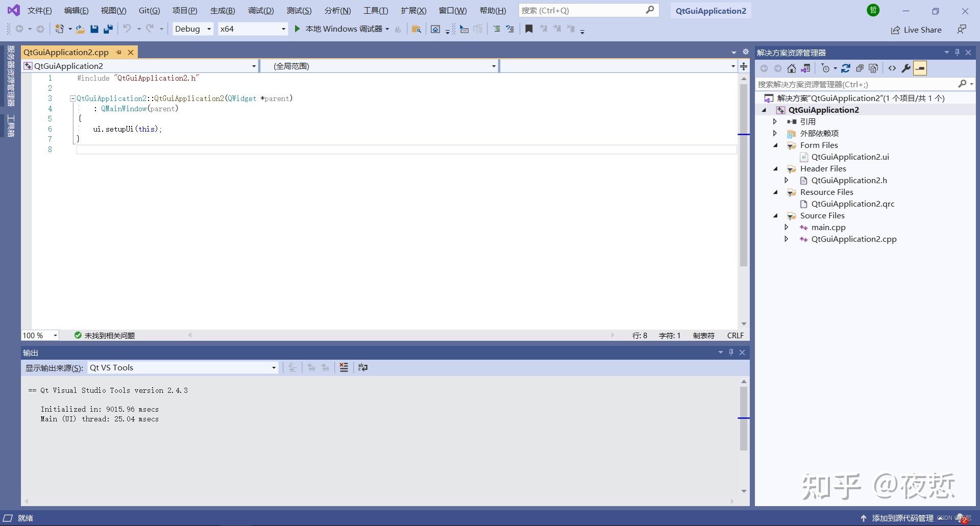The image size is (980, 526).
Task: Open the x64 platform dropdown
Action: click(283, 29)
